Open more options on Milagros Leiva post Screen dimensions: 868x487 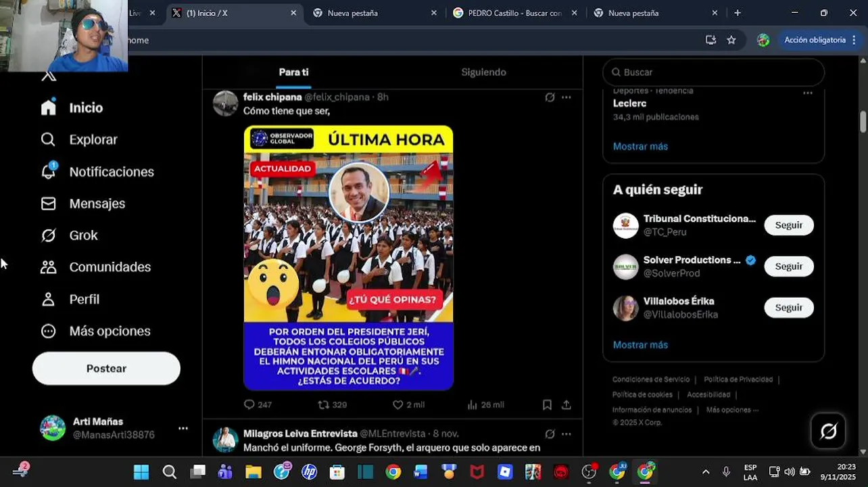566,434
